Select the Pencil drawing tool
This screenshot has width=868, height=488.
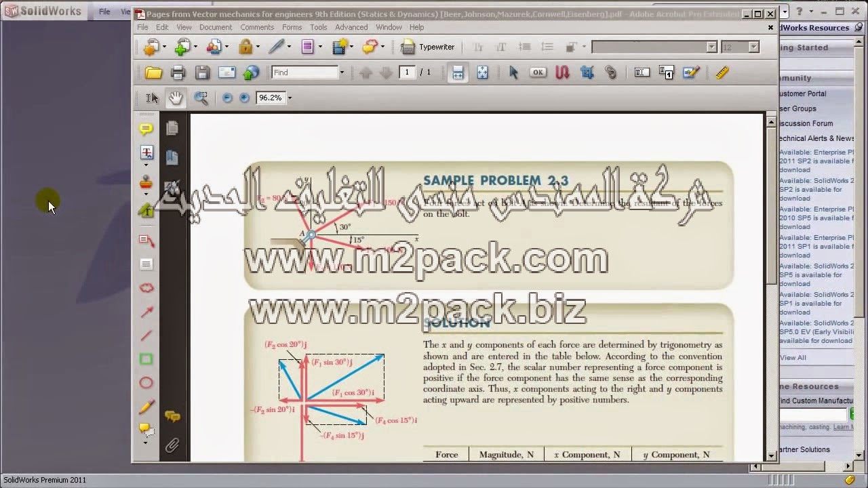(146, 407)
